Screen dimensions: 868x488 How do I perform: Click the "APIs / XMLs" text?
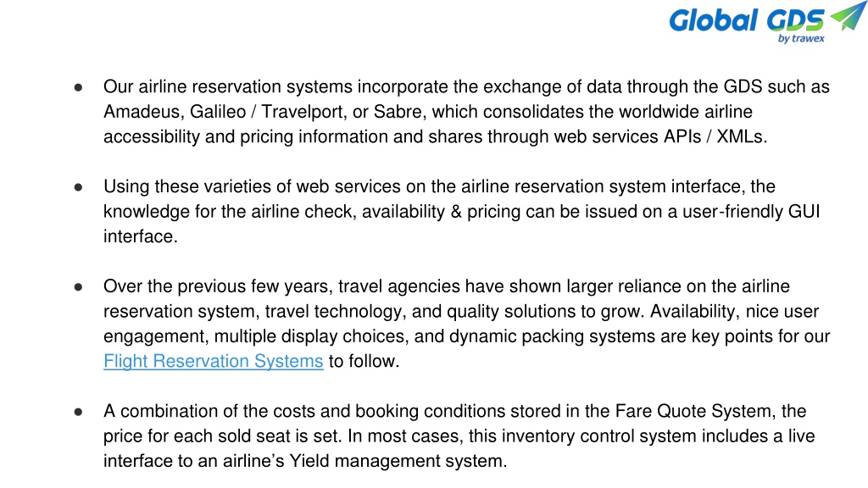[714, 136]
